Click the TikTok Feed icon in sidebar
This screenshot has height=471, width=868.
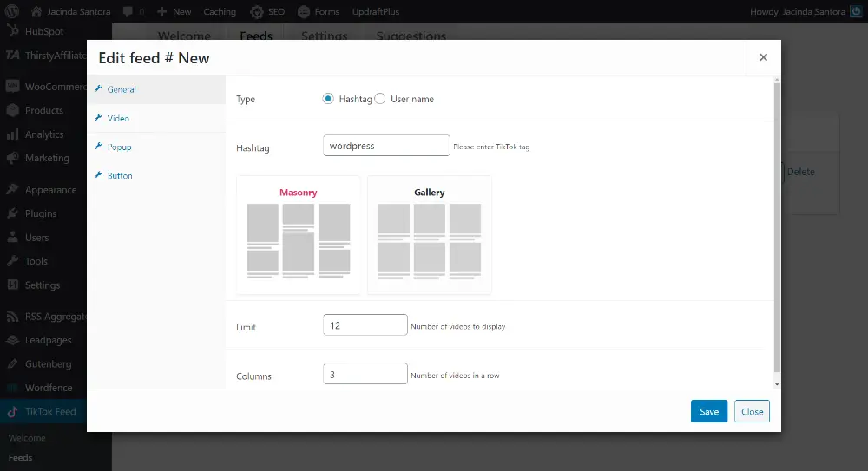pyautogui.click(x=12, y=411)
